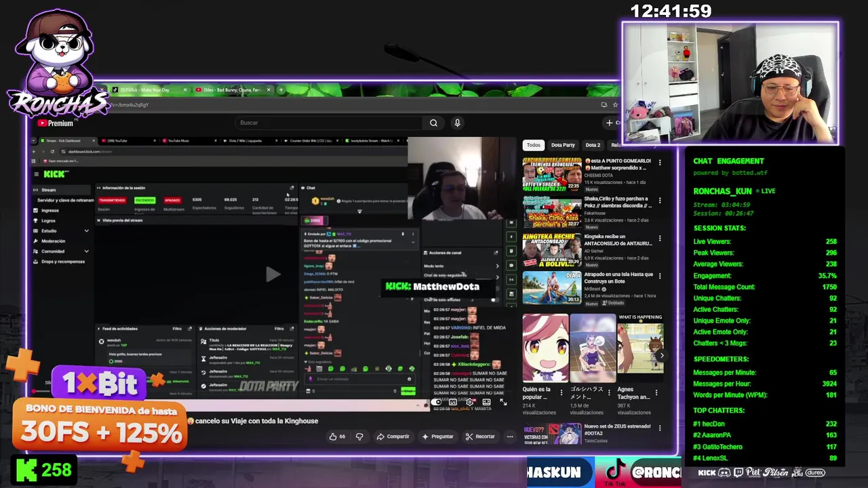The width and height of the screenshot is (868, 488).
Task: Open the CHEEMS DOTA video thumbnail
Action: point(551,175)
